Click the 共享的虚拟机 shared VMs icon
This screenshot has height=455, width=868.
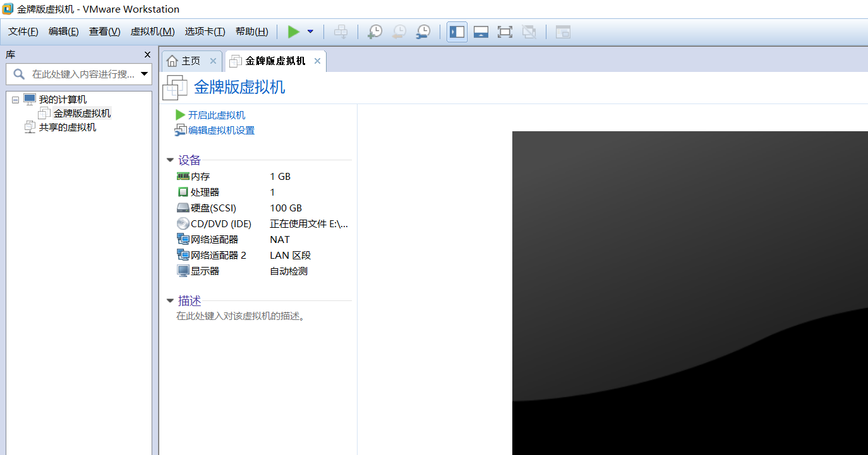click(30, 127)
